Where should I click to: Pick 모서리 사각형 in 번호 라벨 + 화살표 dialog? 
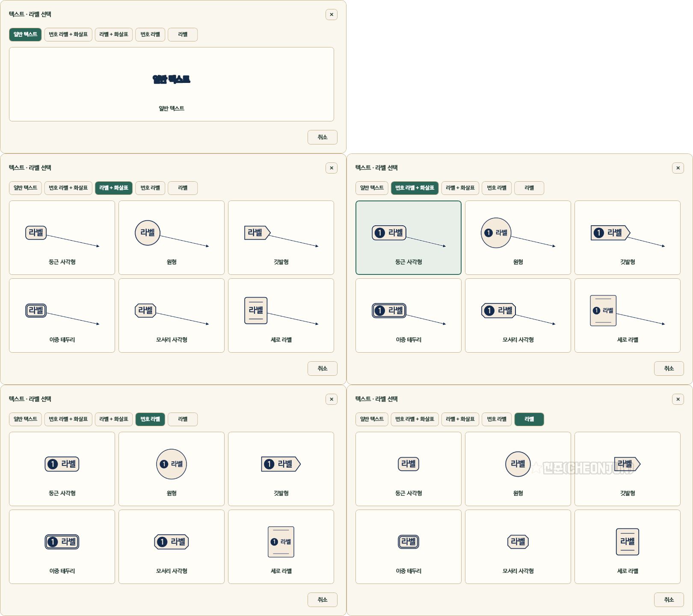coord(518,315)
